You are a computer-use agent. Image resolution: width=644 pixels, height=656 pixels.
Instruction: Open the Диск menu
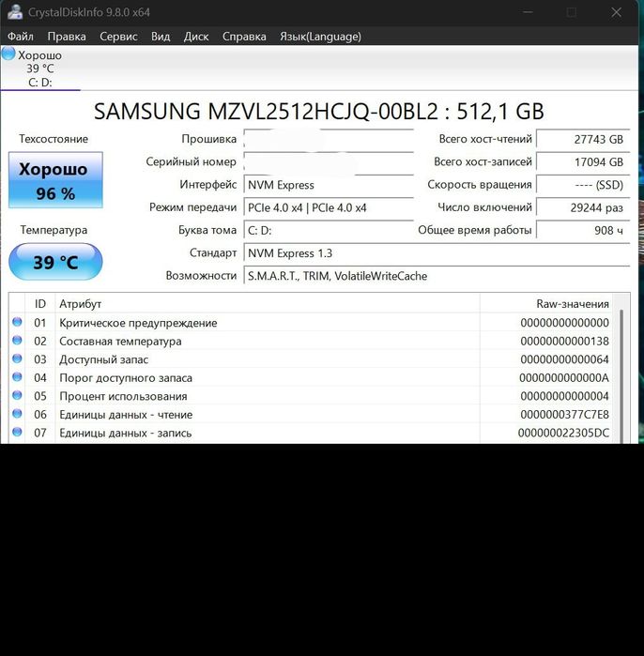[x=196, y=37]
